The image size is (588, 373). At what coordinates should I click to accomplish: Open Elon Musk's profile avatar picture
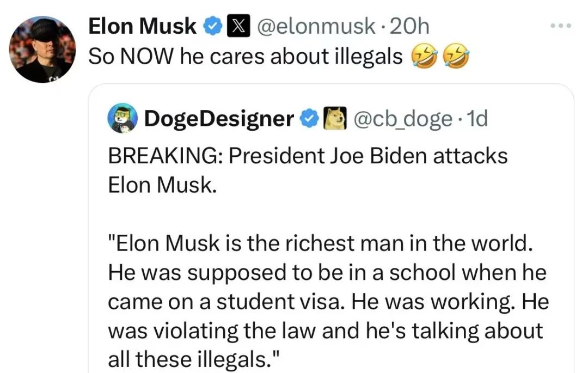pos(43,48)
